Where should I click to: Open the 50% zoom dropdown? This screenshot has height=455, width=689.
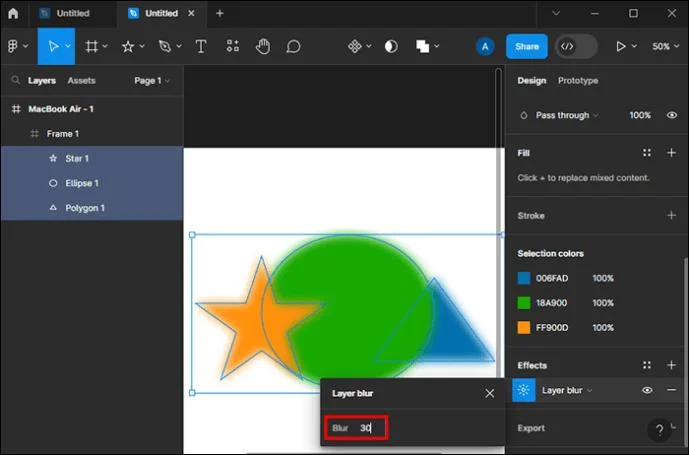[665, 46]
